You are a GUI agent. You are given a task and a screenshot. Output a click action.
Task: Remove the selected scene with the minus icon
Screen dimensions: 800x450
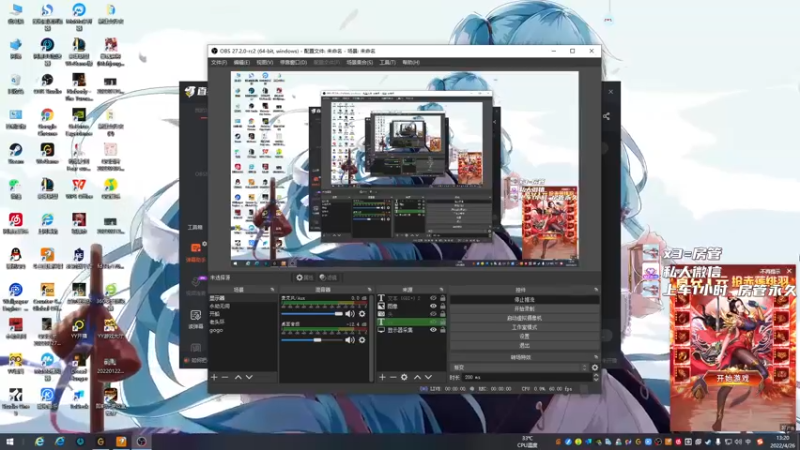(x=225, y=377)
